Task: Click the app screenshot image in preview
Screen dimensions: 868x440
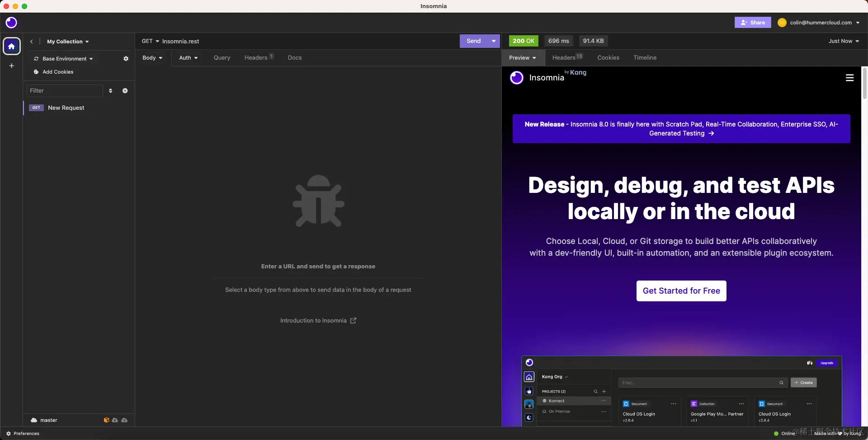Action: tap(681, 391)
